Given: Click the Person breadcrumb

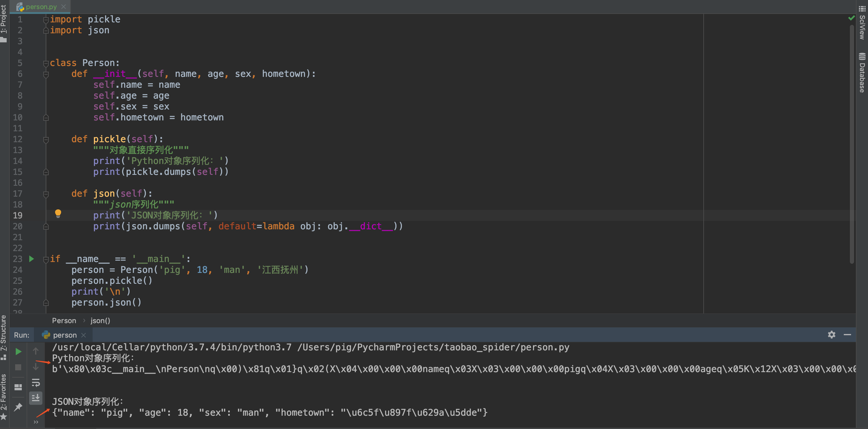Looking at the screenshot, I should [x=64, y=321].
